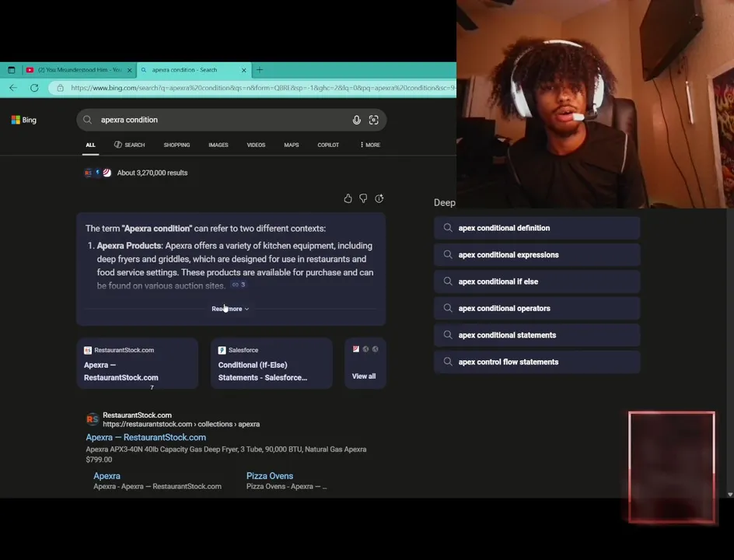Open the COPILOT tab
Screen dimensions: 734x560
pyautogui.click(x=328, y=145)
